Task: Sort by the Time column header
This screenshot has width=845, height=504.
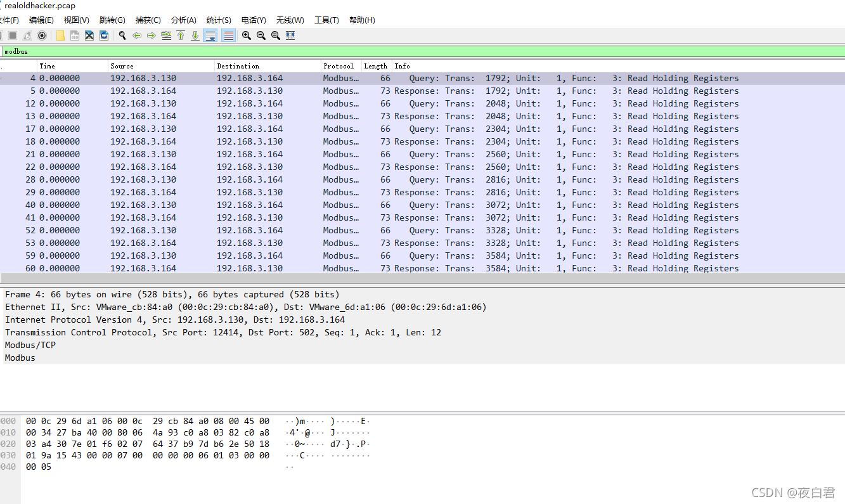Action: click(x=72, y=66)
